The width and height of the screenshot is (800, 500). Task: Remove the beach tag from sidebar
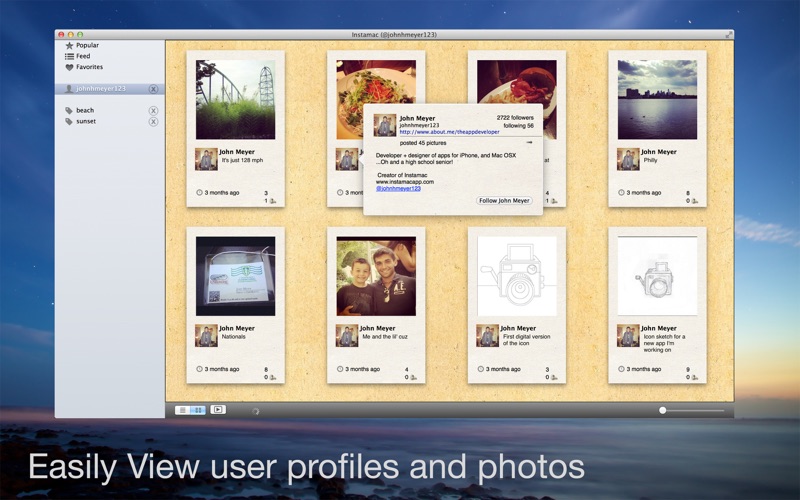point(153,111)
